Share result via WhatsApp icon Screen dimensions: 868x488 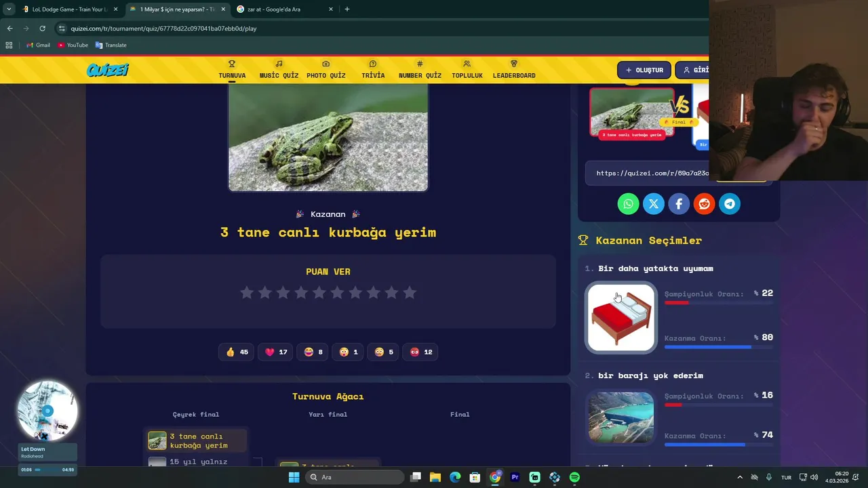628,204
